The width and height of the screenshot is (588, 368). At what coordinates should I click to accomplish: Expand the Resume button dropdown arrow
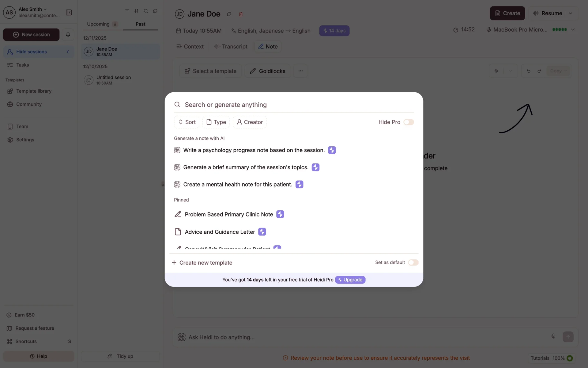571,13
